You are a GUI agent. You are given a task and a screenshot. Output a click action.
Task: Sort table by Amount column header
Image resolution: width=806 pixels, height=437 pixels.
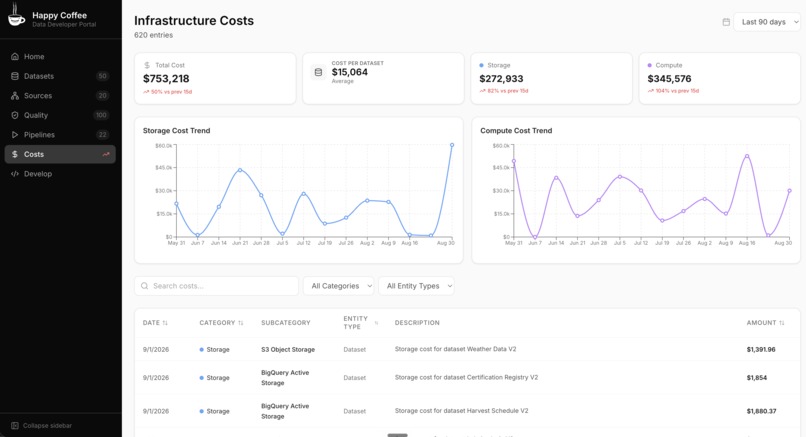coord(765,323)
